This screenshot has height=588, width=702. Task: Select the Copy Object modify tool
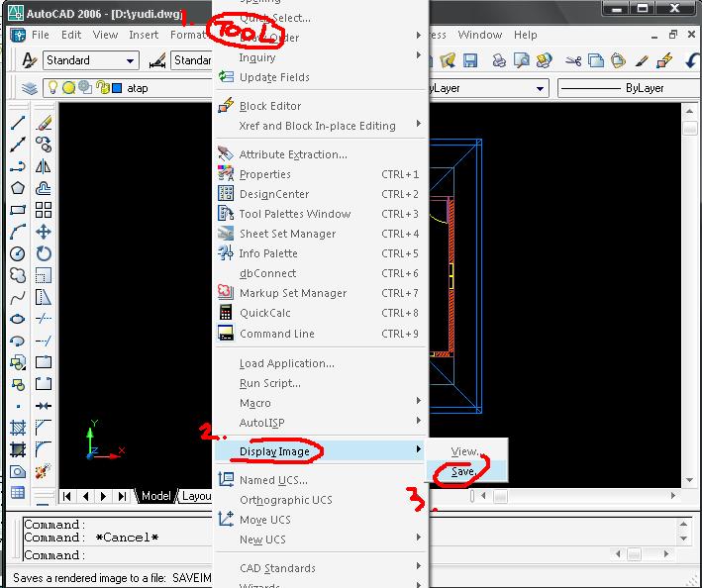44,145
